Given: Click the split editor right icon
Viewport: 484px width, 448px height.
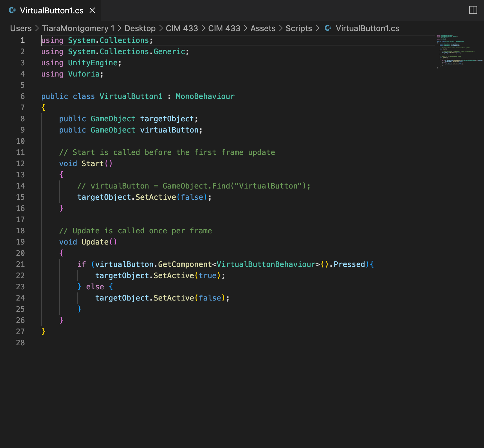Looking at the screenshot, I should point(473,10).
